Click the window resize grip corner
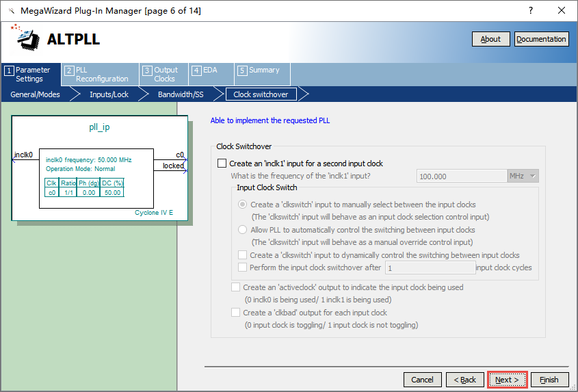The width and height of the screenshot is (578, 392). coord(573,387)
